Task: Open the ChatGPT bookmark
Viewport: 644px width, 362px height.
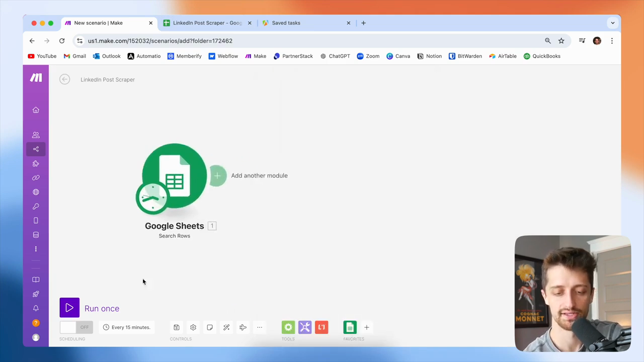Action: 335,56
